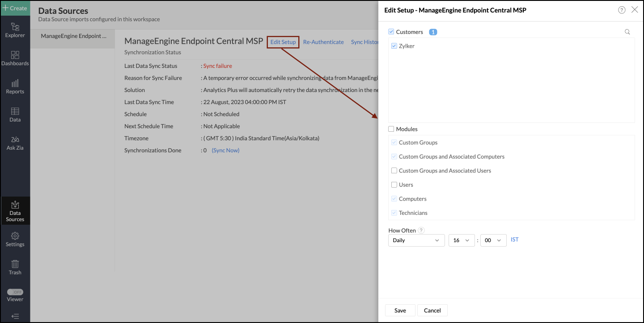
Task: Open the Explorer panel
Action: point(15,30)
